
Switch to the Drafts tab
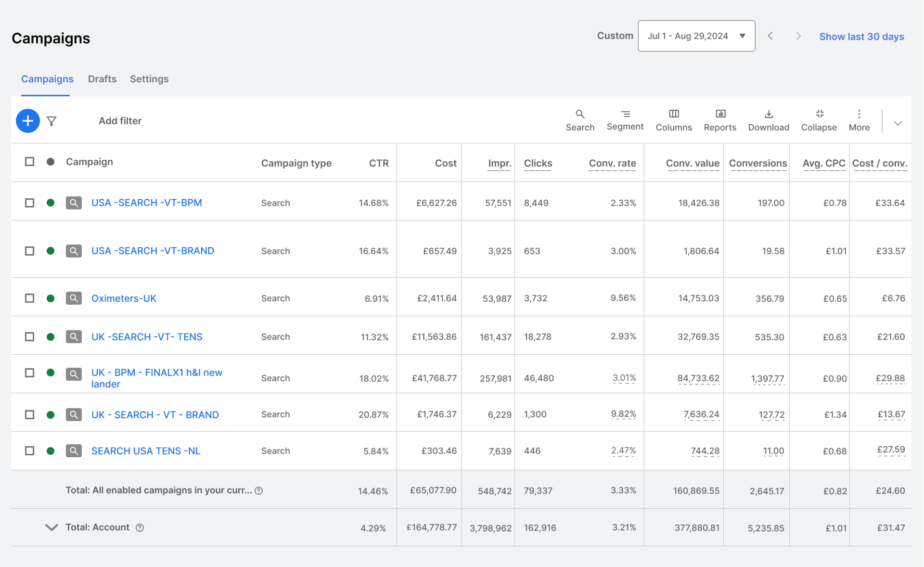[x=102, y=79]
